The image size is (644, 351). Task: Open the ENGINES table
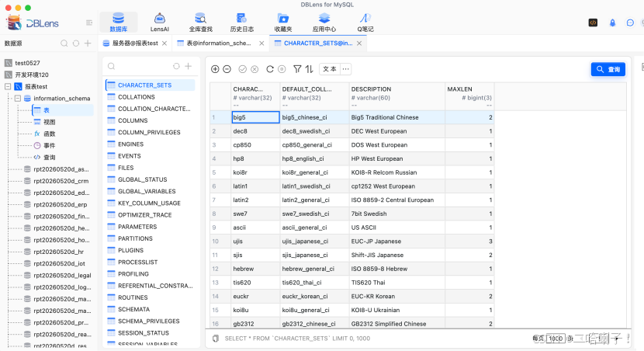click(130, 144)
